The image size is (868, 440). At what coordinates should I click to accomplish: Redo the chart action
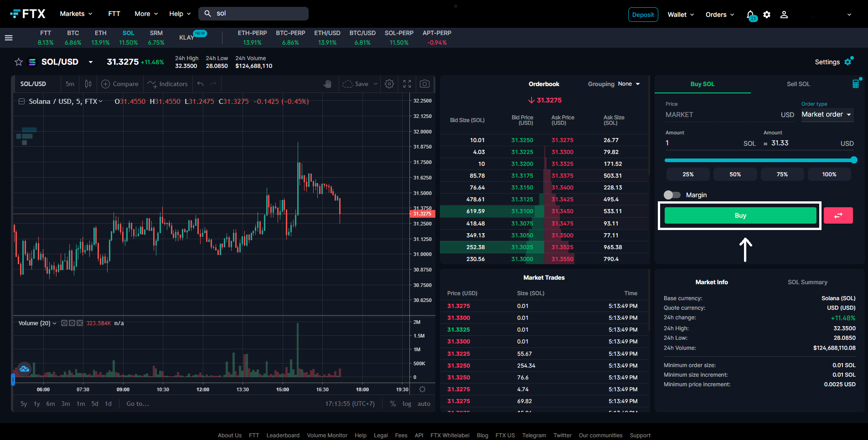[213, 84]
